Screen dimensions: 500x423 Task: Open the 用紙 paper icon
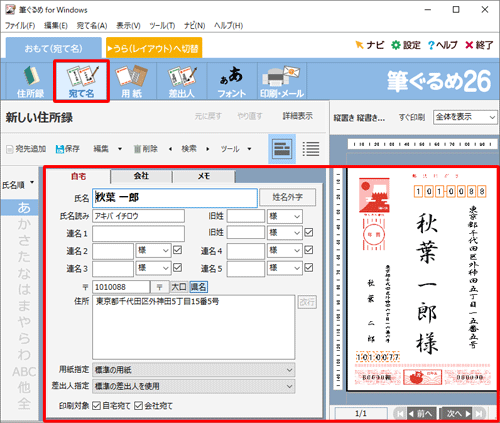132,81
